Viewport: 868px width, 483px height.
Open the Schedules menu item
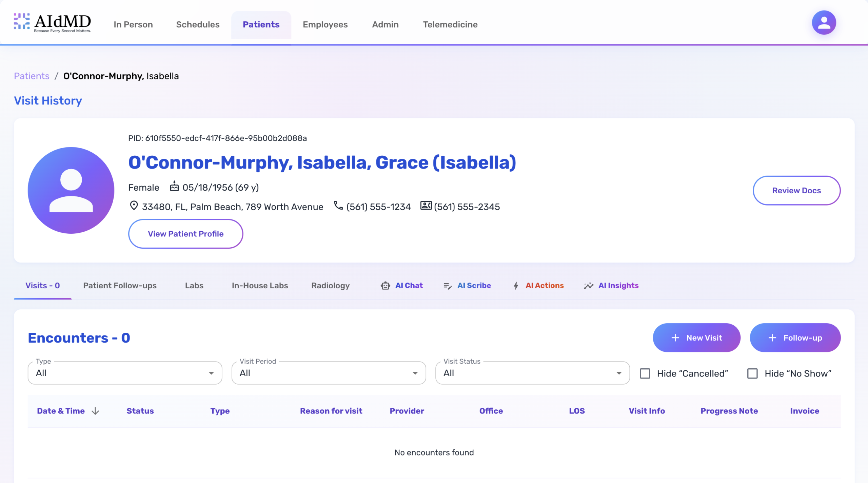point(198,24)
